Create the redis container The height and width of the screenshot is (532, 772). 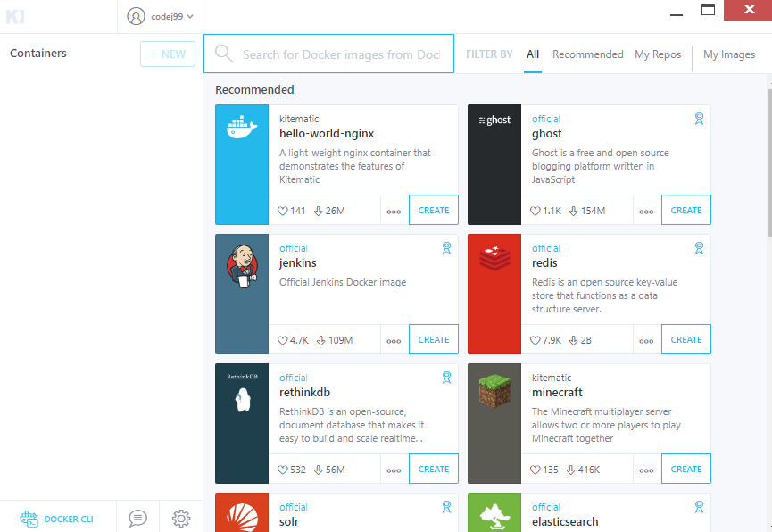pos(686,339)
